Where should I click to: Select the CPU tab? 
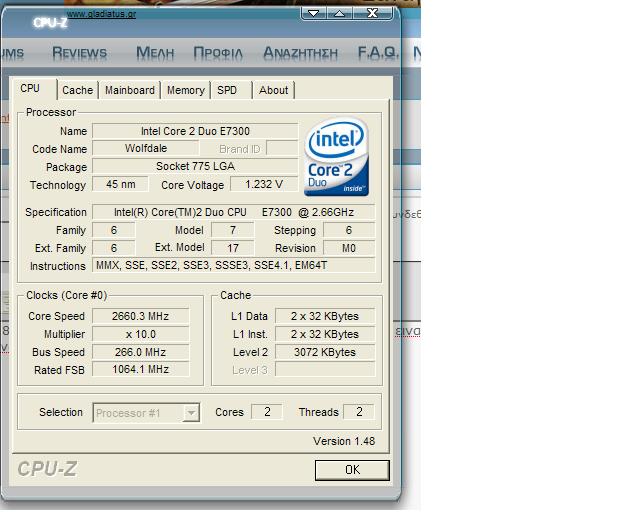pyautogui.click(x=30, y=88)
